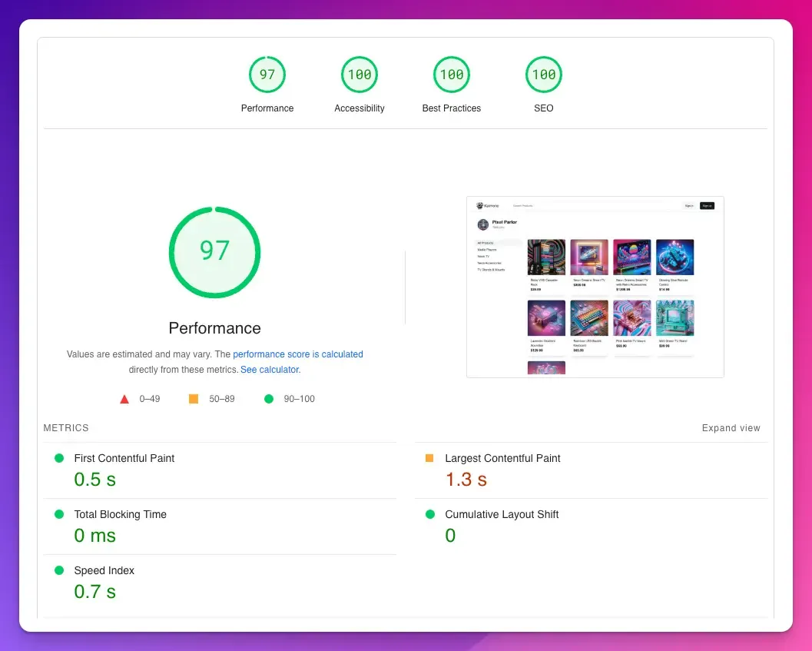
Task: Click the Accessibility gauge showing 100
Action: [359, 75]
